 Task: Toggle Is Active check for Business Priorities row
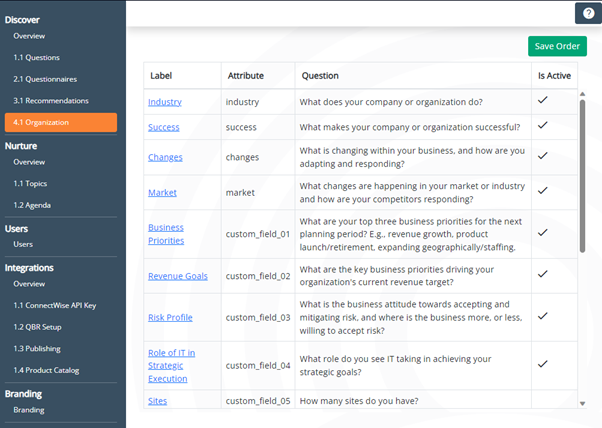click(542, 233)
